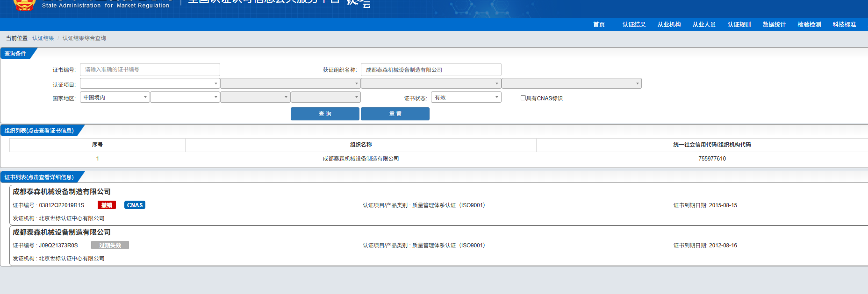
Task: Focus the 获证组织名称 input field
Action: [431, 70]
